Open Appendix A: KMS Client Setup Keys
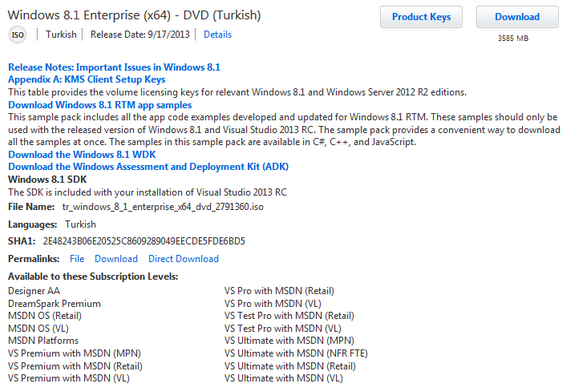Image resolution: width=565 pixels, height=387 pixels. pos(86,79)
